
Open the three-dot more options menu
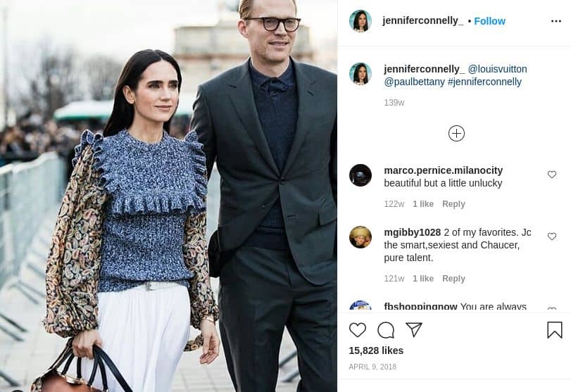click(556, 21)
